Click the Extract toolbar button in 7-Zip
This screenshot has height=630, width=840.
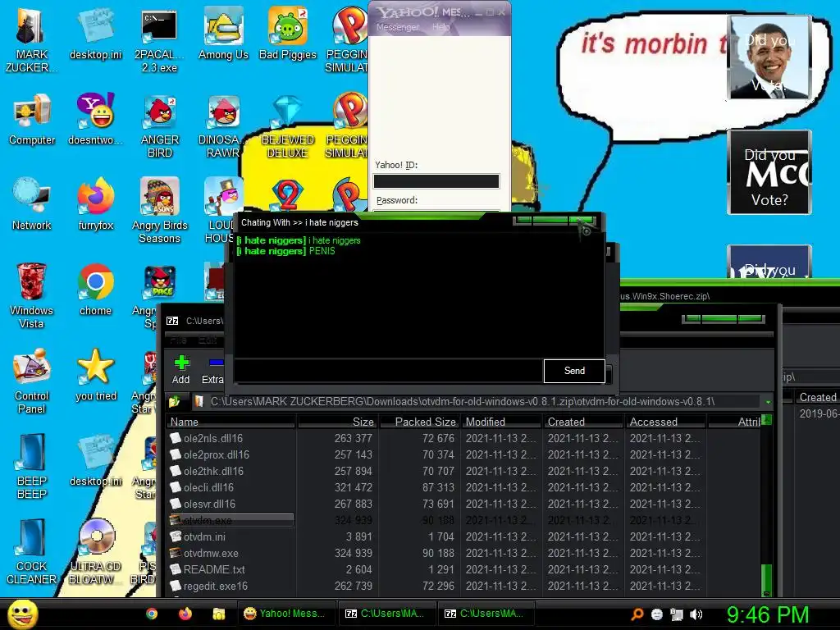pos(212,370)
